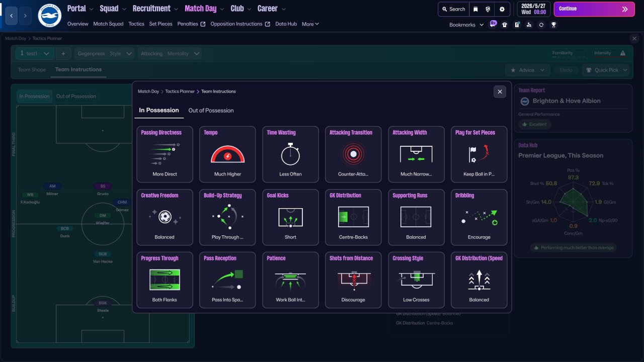This screenshot has width=644, height=362.
Task: Open the Data Hub submenu item
Action: (286, 24)
